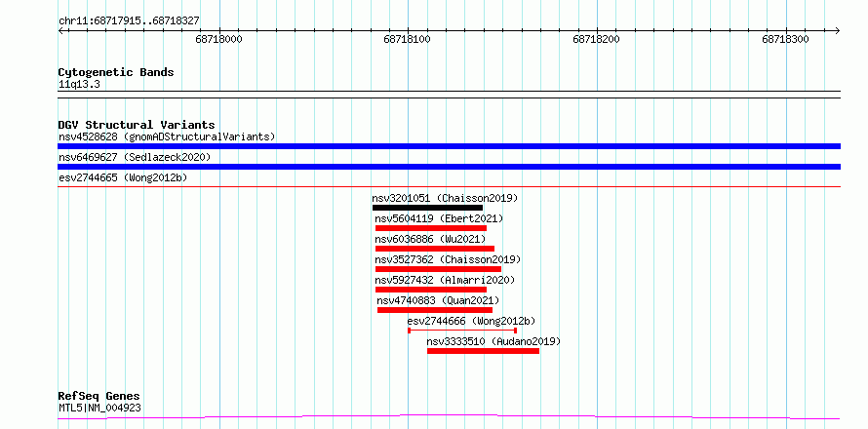Open variant label nsv3333510 (Audano2019)

[493, 341]
